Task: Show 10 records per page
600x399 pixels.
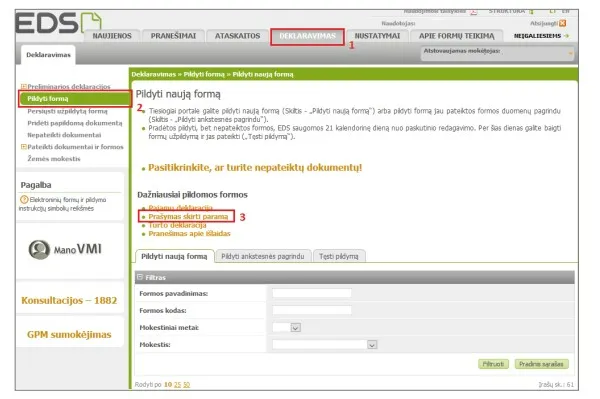Action: pos(168,385)
